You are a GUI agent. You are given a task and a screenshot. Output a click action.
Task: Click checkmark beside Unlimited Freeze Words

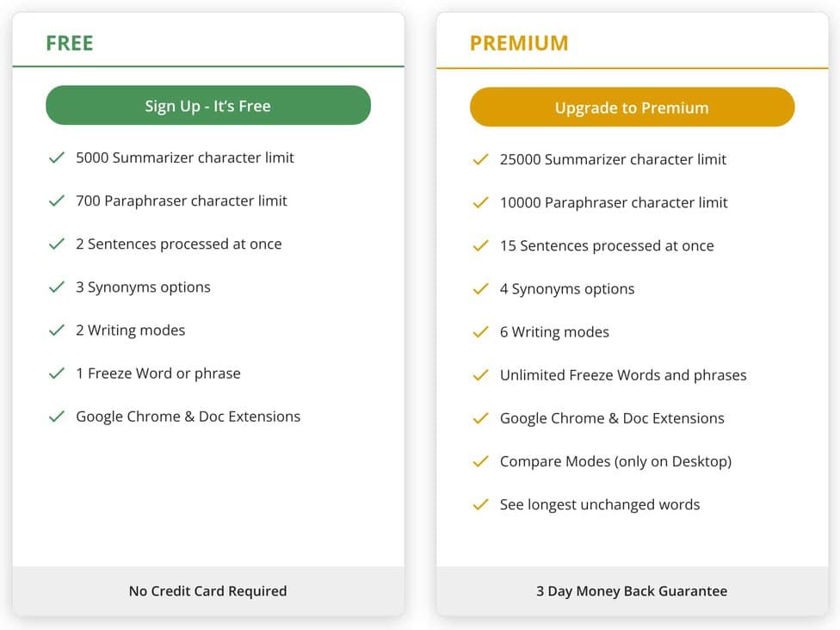[x=481, y=375]
